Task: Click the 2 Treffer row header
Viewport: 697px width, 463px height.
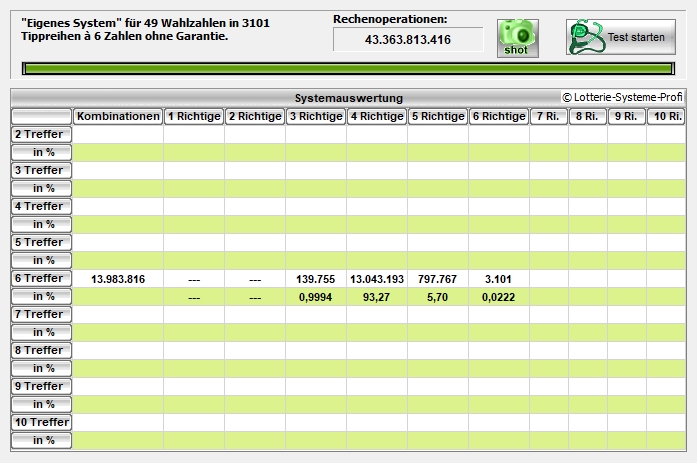Action: tap(41, 134)
